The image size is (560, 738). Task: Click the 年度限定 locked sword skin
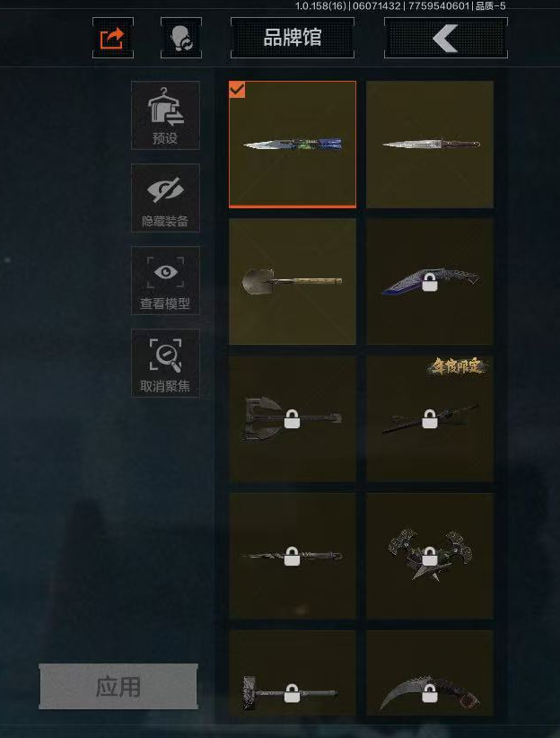tap(430, 419)
